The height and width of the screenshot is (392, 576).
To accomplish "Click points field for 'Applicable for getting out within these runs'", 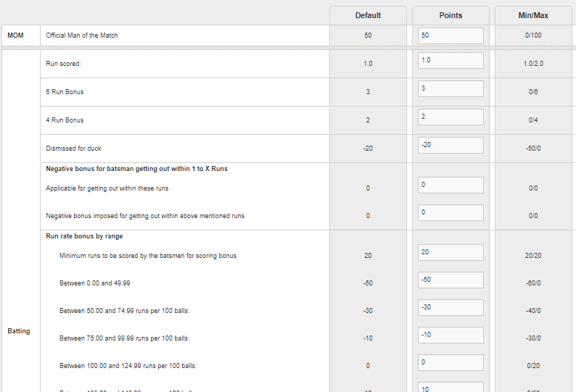I will click(450, 185).
